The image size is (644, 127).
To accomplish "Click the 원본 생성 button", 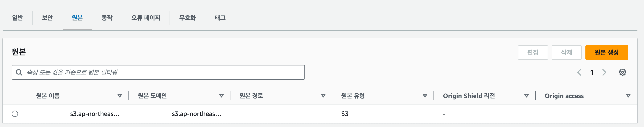I will (607, 52).
